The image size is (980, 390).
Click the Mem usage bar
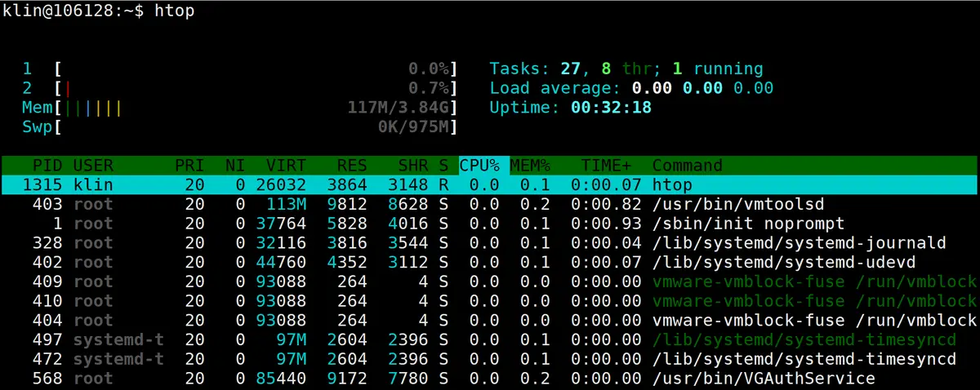point(241,108)
